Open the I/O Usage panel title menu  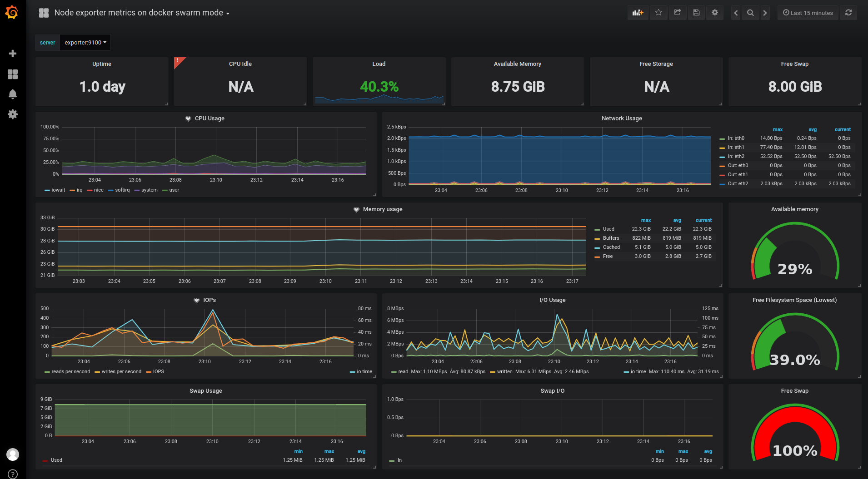(x=553, y=300)
